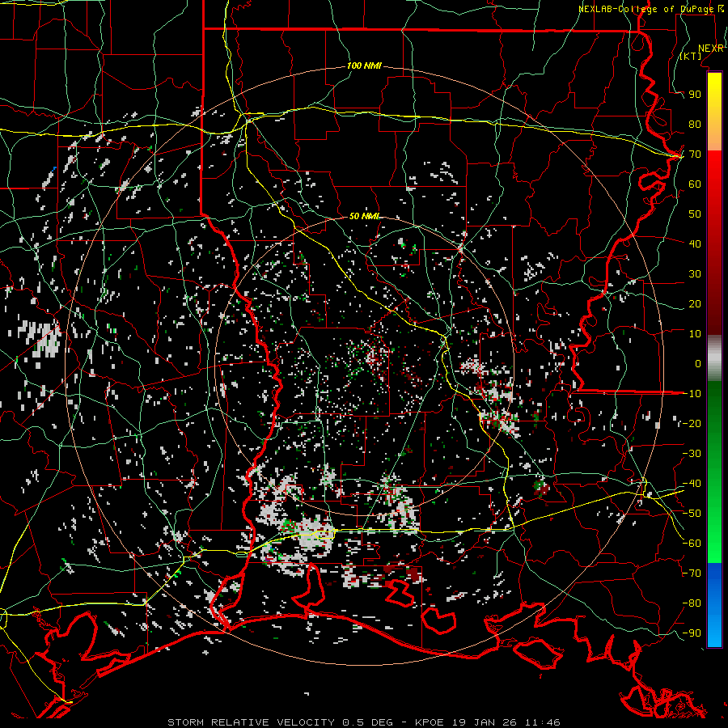Image resolution: width=728 pixels, height=728 pixels.
Task: Click the 90 value on velocity scale
Action: click(x=695, y=95)
